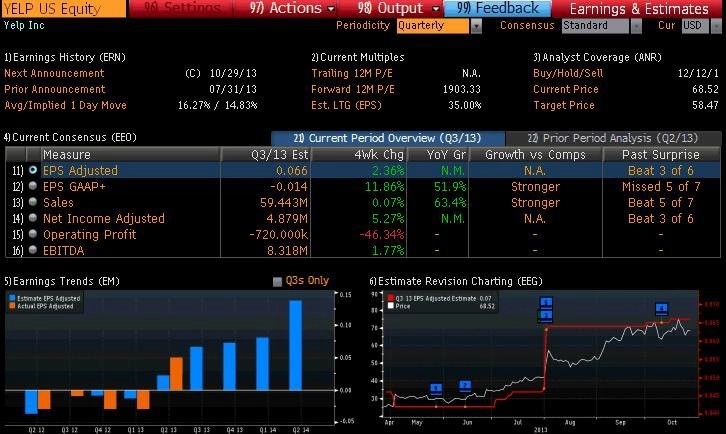
Task: Click the event flag marker in late September
Action: click(662, 308)
